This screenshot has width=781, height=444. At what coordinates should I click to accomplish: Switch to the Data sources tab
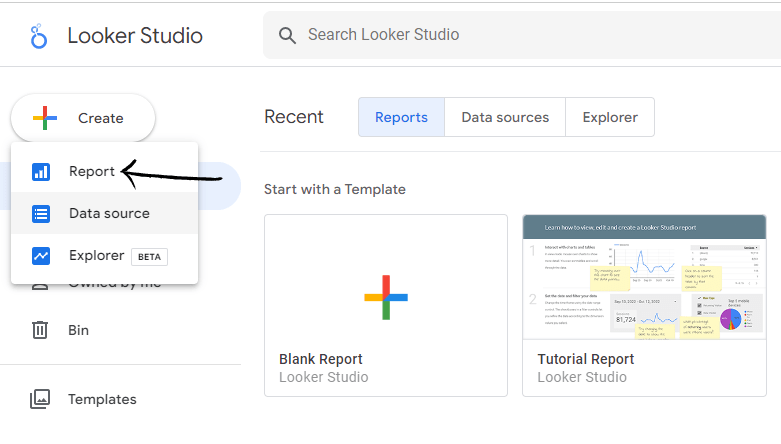(x=505, y=117)
